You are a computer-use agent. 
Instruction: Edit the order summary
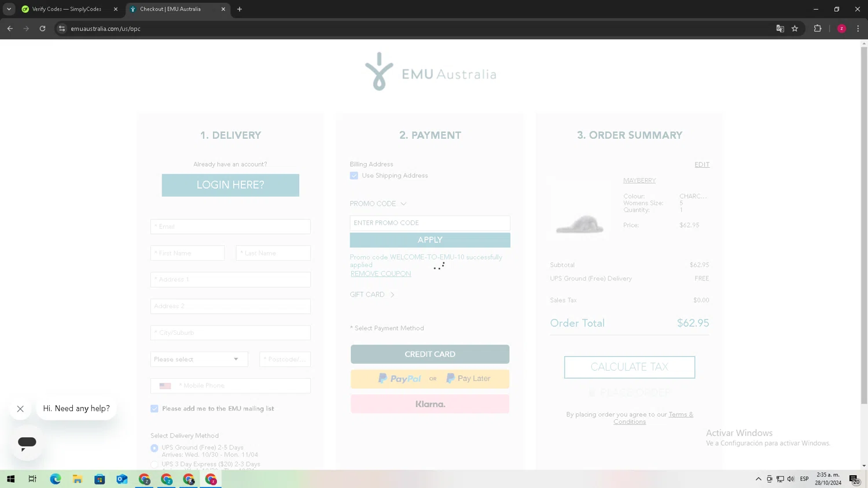point(702,165)
